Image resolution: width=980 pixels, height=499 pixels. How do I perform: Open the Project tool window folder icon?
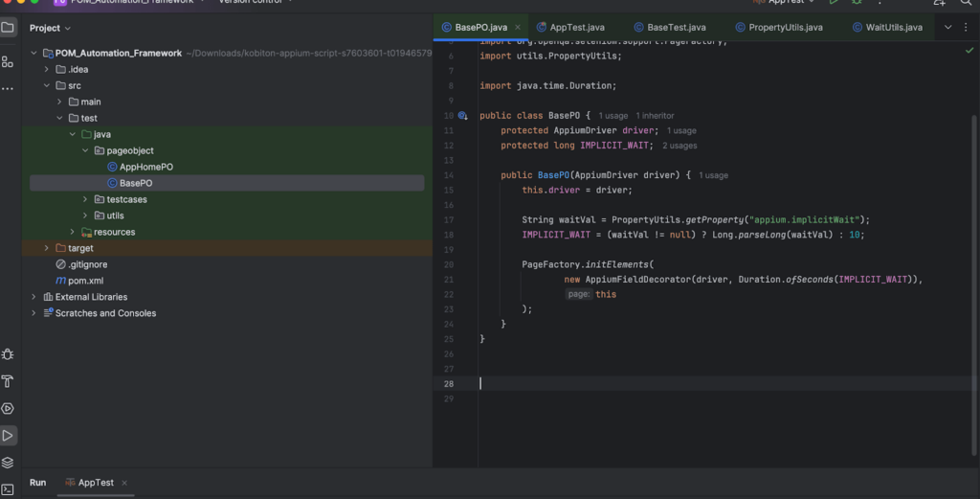8,28
